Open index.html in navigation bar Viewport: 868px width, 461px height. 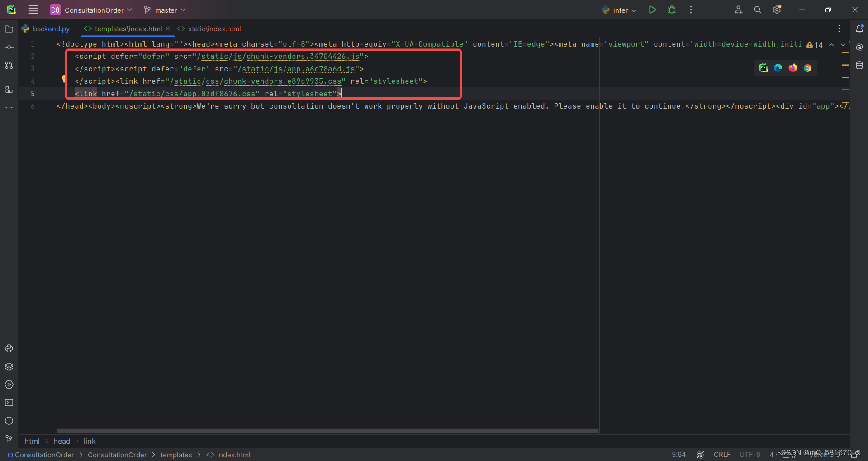pos(228,455)
